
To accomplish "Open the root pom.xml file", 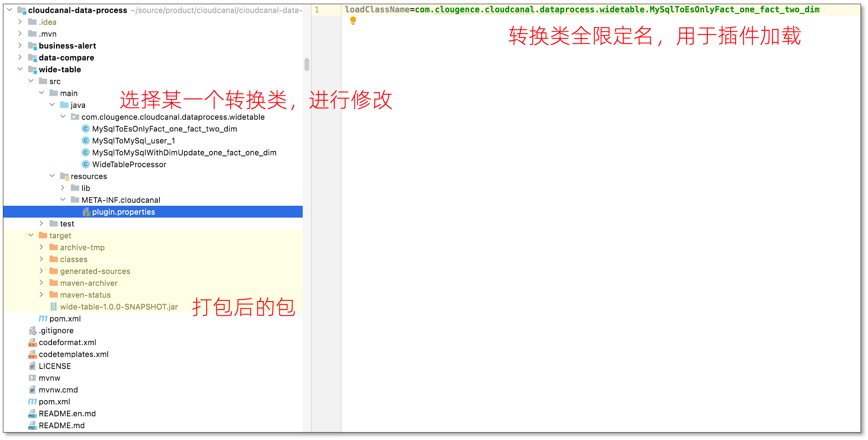I will point(54,402).
